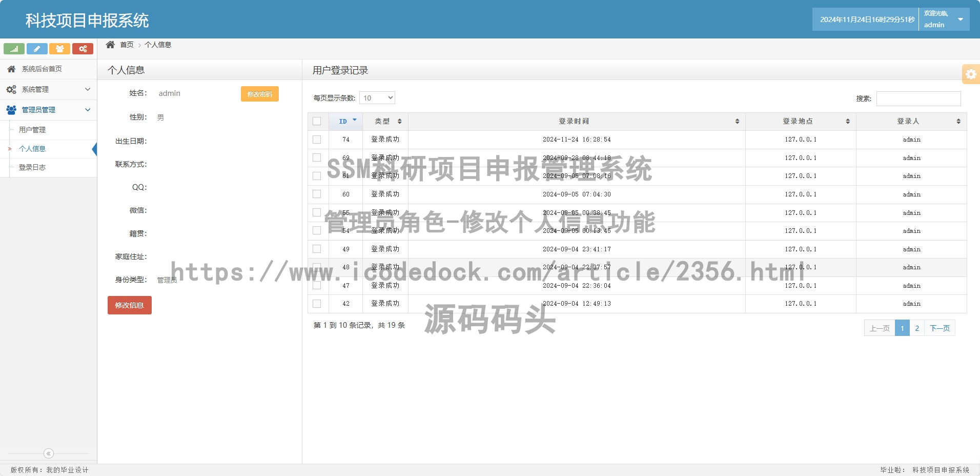Select page 1 in pagination
980x476 pixels.
(903, 328)
